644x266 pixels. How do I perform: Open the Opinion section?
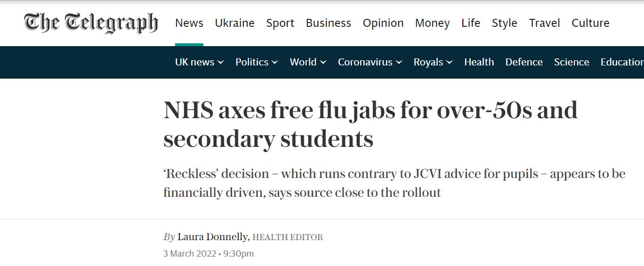click(x=383, y=23)
